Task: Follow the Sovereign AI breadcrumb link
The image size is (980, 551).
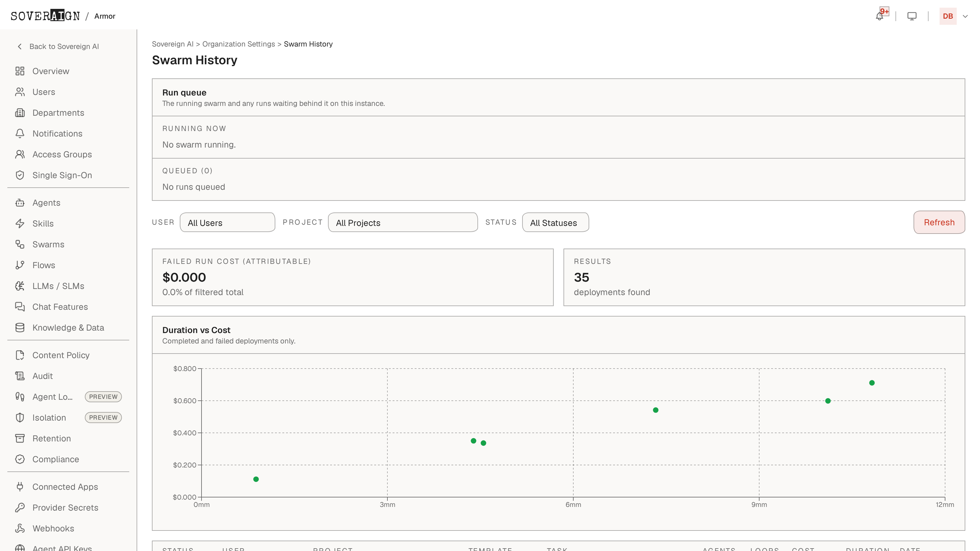Action: 173,44
